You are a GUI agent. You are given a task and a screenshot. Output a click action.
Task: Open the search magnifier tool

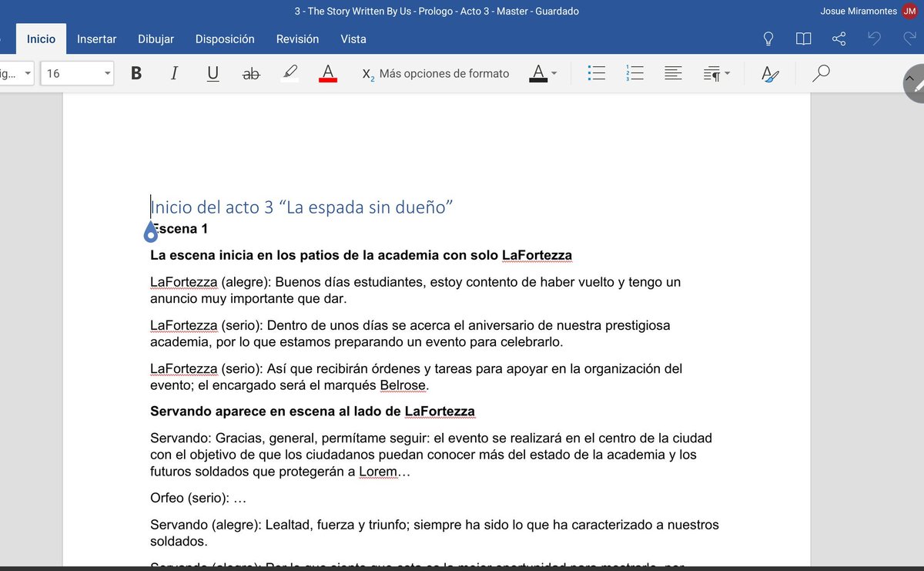tap(821, 73)
